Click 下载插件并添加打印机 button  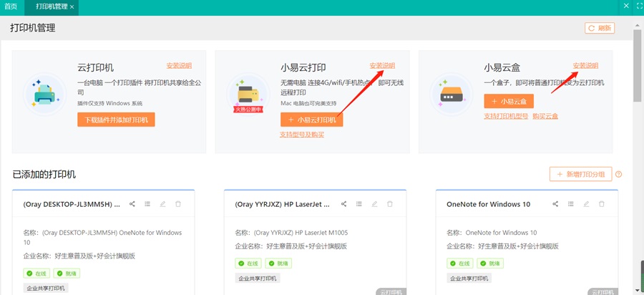click(116, 120)
